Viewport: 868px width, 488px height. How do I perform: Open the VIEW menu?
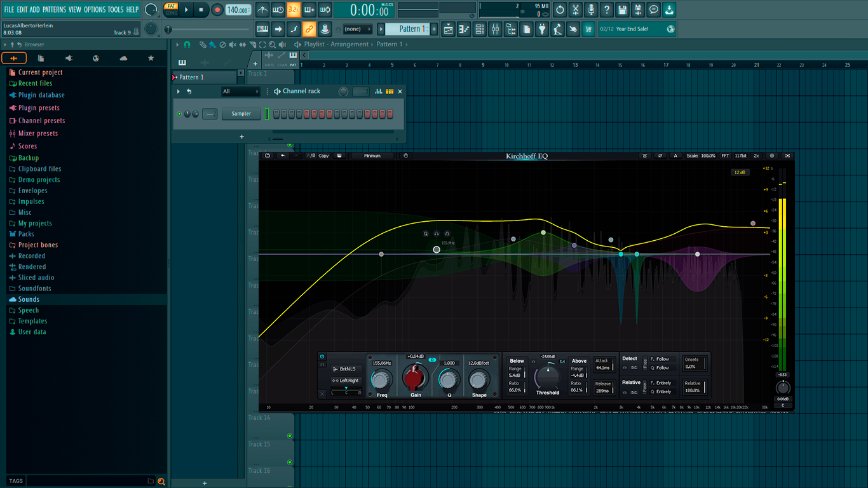coord(75,10)
